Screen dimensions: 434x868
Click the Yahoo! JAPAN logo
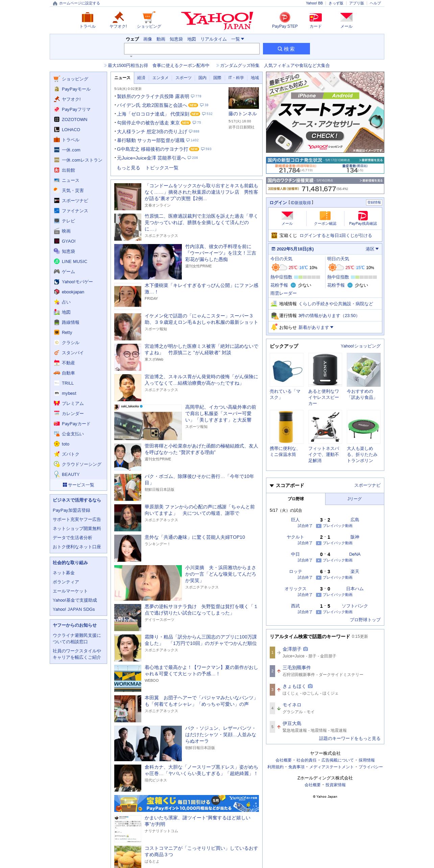pos(217,21)
